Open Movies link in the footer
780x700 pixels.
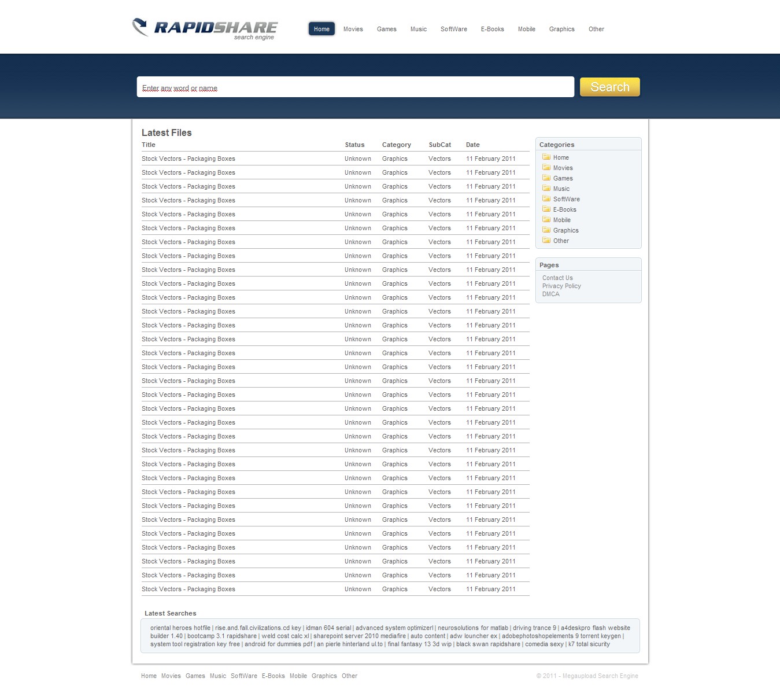point(171,676)
